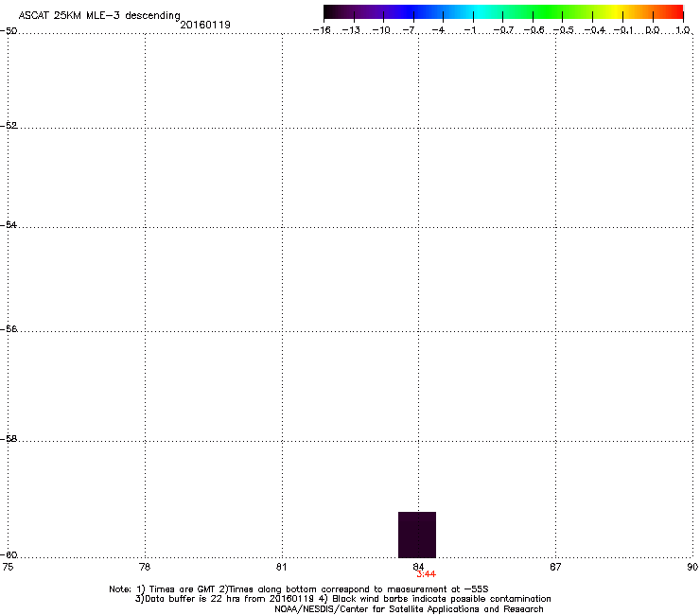Screen dimensions: 700x615
Task: Click the -0.5 color bar label
Action: click(x=564, y=30)
